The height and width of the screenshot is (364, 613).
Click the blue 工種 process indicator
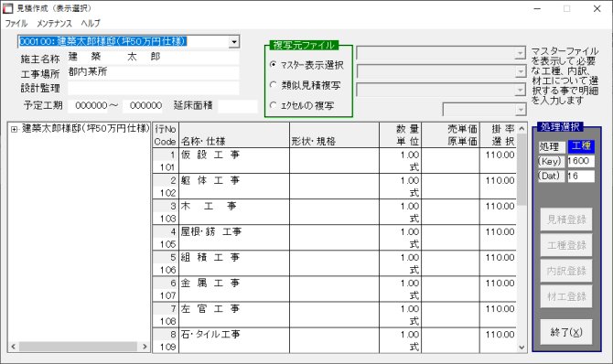(581, 145)
